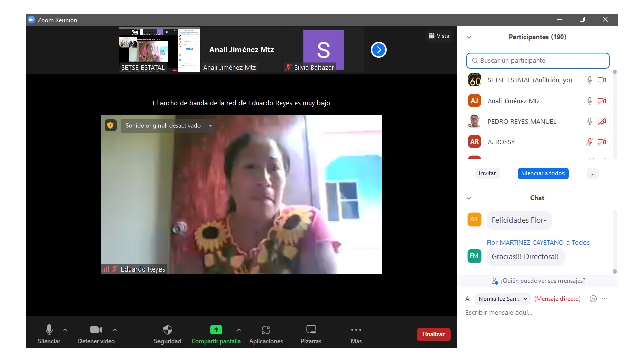Viewport: 644px width, 362px height.
Task: Click the chat panel scrollbar
Action: 614,241
